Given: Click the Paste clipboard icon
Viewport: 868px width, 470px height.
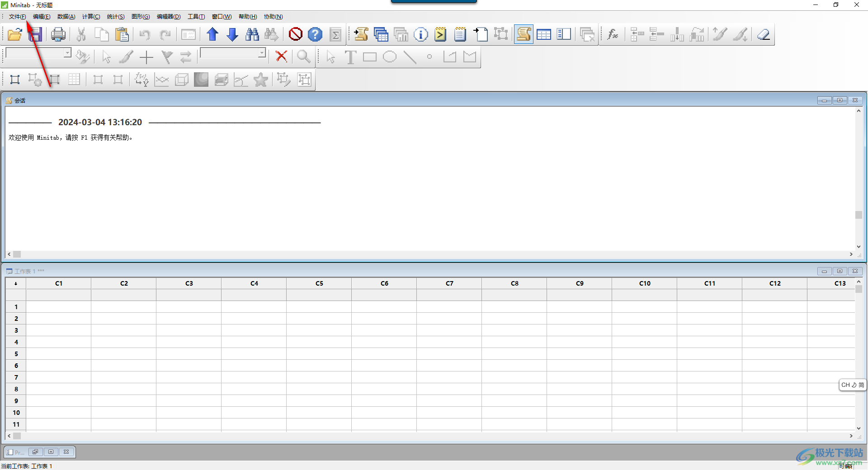Looking at the screenshot, I should [122, 34].
